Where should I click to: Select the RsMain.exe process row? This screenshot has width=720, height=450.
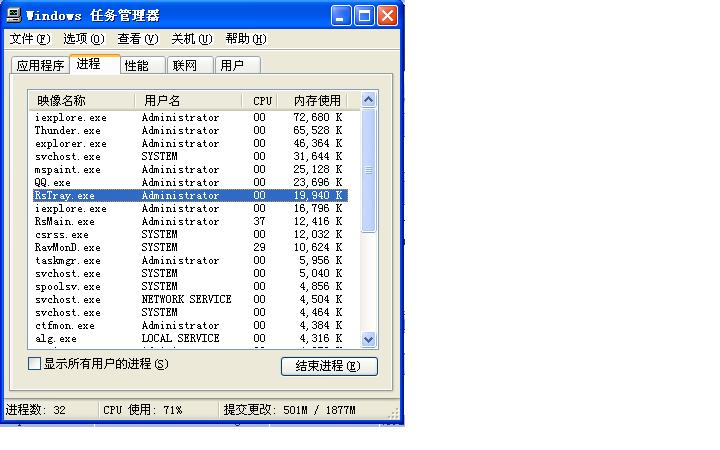190,221
